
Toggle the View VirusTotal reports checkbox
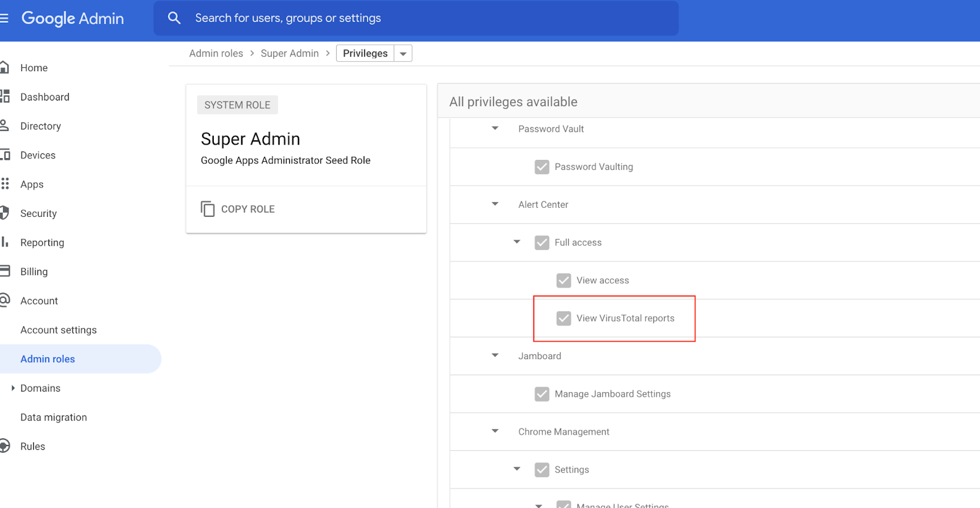pos(563,318)
